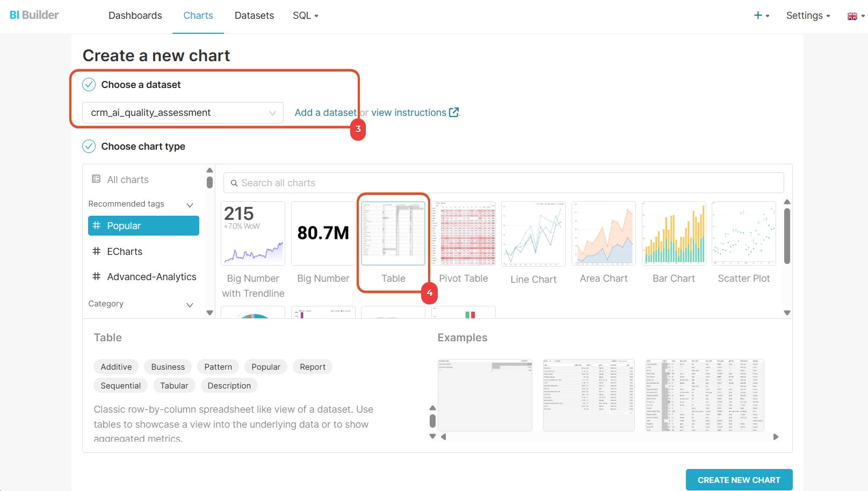Switch to the Dashboards tab
This screenshot has width=868, height=491.
point(135,16)
